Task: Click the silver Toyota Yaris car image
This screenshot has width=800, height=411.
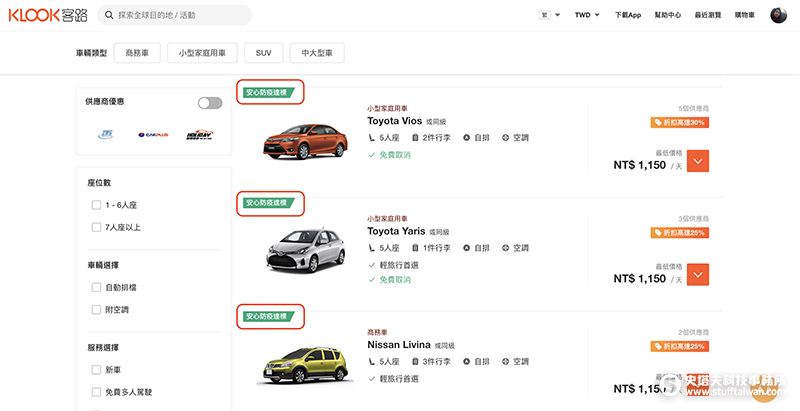Action: (305, 250)
